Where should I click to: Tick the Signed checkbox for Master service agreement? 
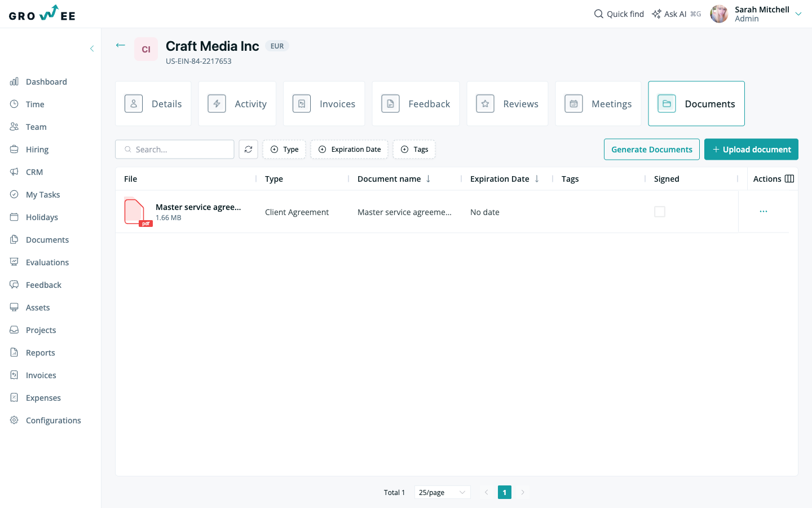[x=660, y=212]
